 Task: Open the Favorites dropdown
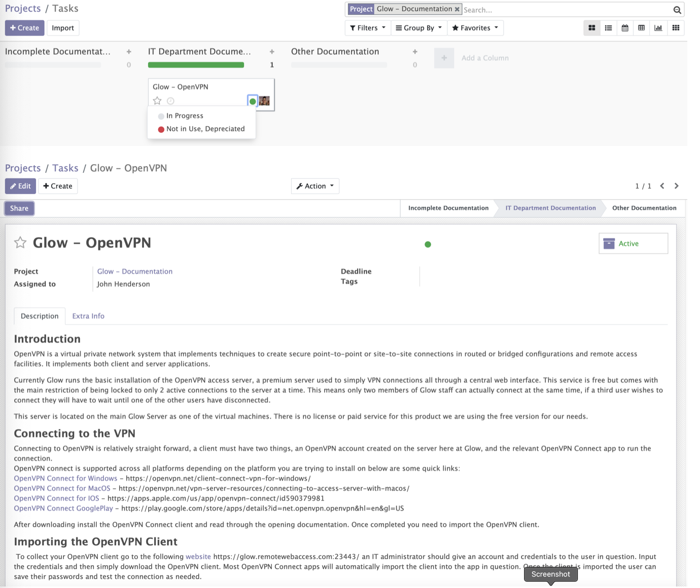coord(475,28)
